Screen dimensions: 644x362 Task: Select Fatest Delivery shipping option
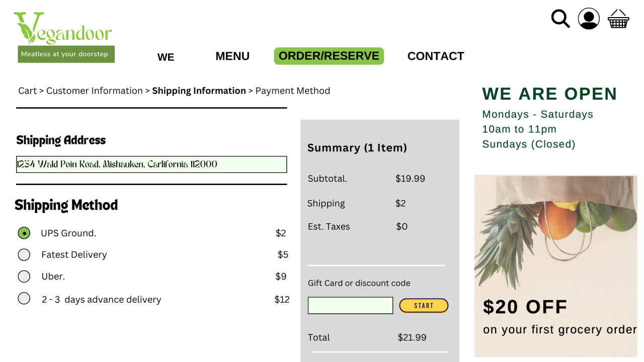pyautogui.click(x=24, y=255)
